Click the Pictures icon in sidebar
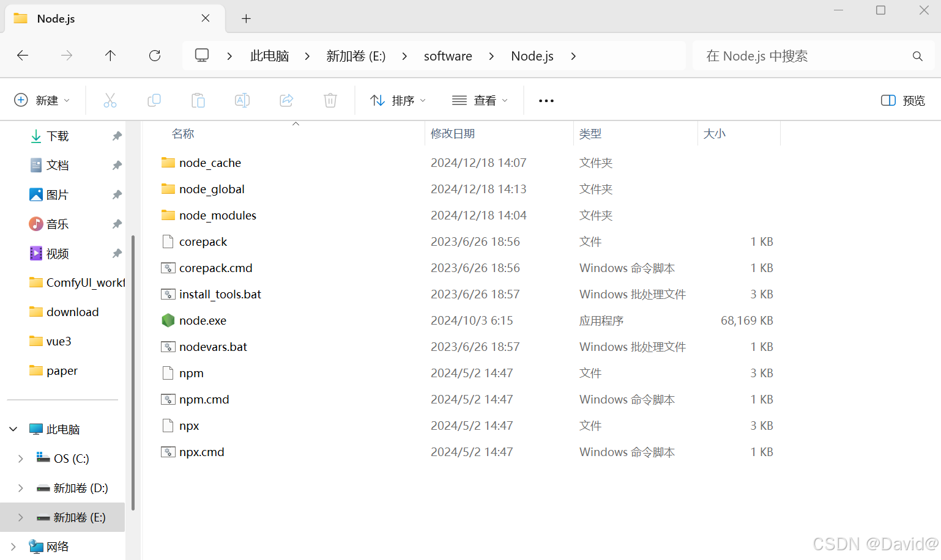 click(x=36, y=194)
